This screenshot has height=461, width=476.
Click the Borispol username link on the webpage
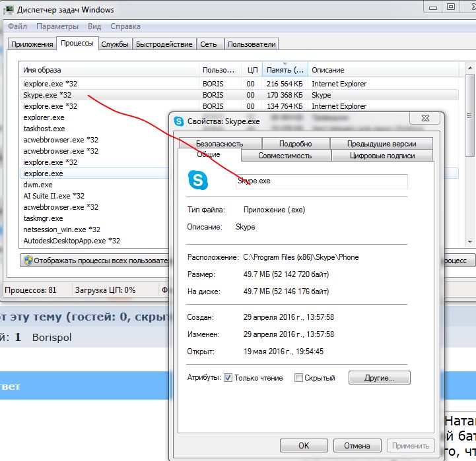(52, 338)
